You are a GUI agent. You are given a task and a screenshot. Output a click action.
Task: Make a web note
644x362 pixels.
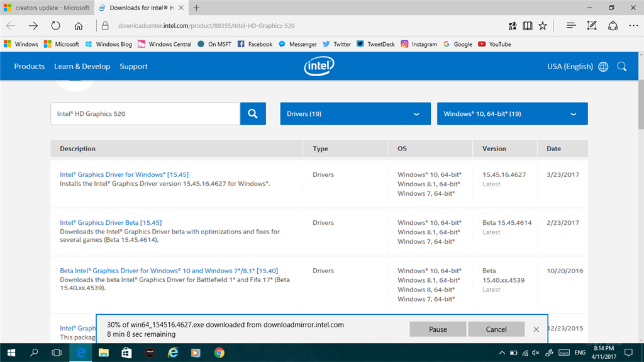pyautogui.click(x=592, y=26)
